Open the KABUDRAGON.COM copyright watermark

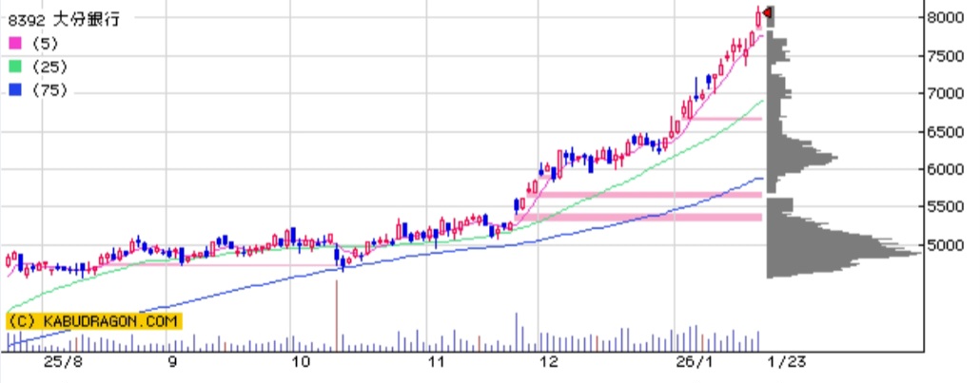point(92,321)
